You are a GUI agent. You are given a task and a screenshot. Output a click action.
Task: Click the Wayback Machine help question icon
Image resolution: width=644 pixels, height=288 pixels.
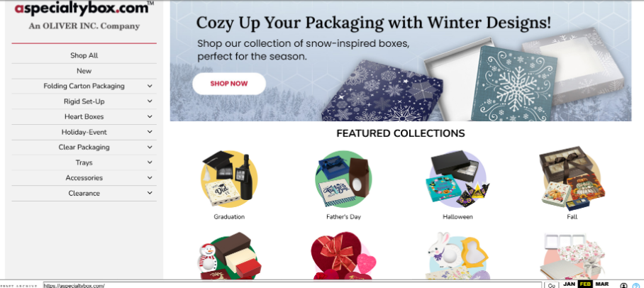636,285
